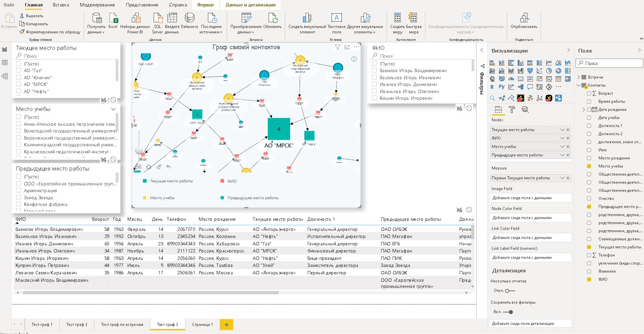Click Копировать in the clipboard group

pyautogui.click(x=34, y=24)
